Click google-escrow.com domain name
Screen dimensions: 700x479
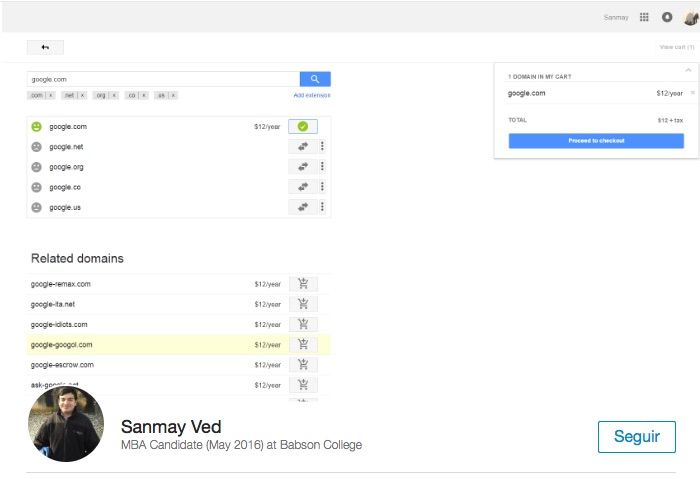(62, 365)
